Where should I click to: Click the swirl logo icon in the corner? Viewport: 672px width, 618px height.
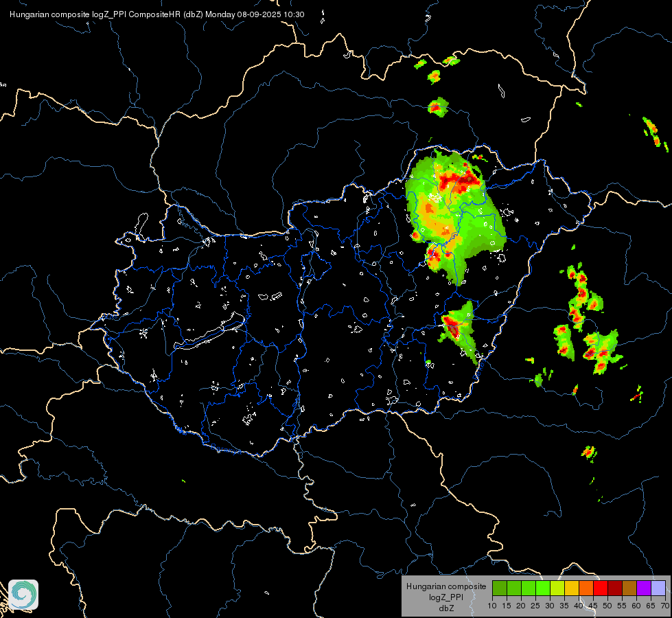(x=23, y=595)
